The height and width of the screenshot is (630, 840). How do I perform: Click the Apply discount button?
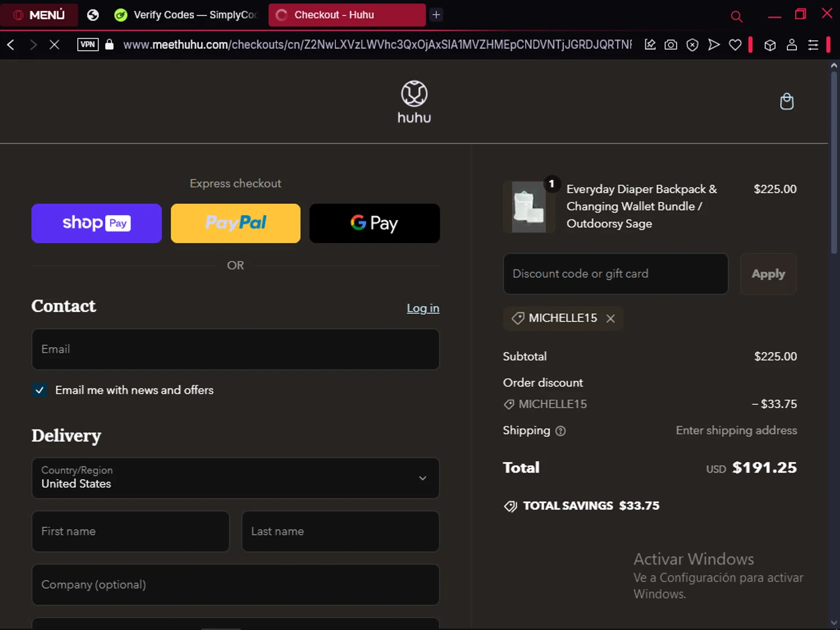coord(768,274)
